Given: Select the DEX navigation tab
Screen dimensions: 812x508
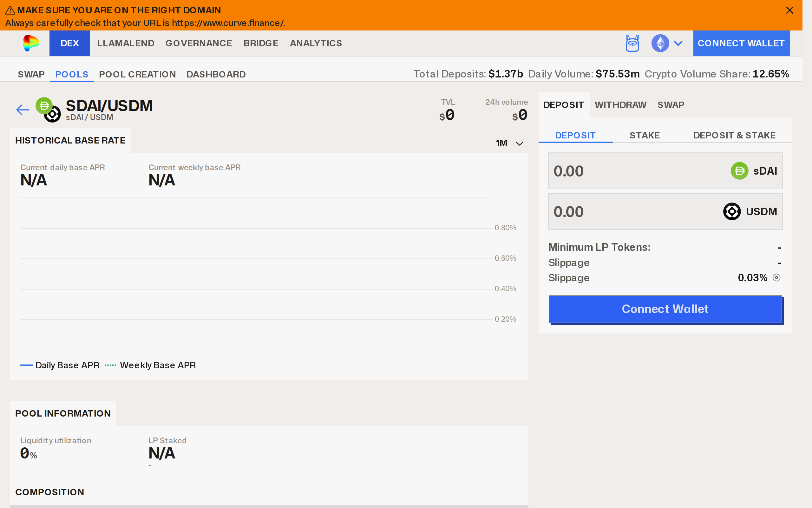Looking at the screenshot, I should pos(70,43).
